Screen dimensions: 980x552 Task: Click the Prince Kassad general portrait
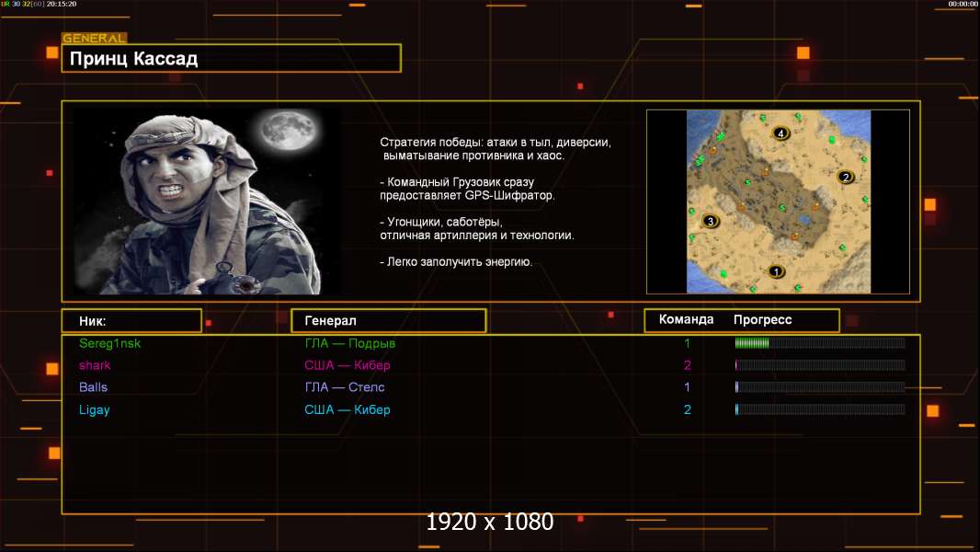207,200
